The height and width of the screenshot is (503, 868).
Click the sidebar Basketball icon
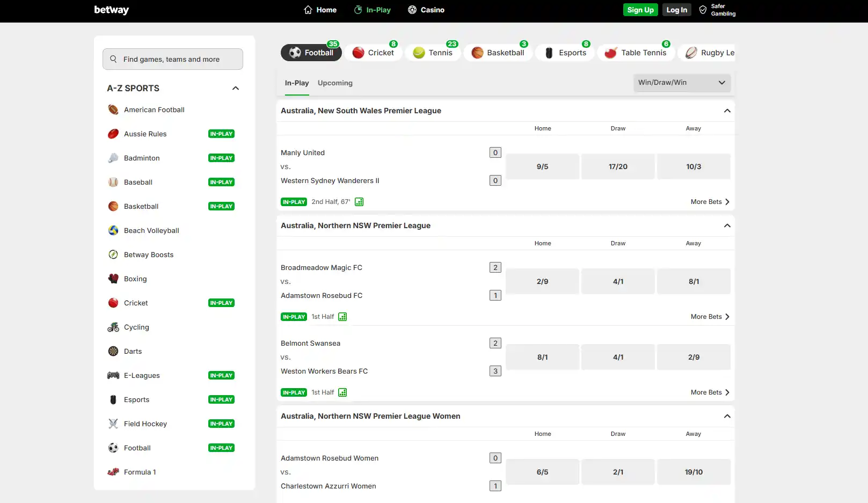point(113,206)
